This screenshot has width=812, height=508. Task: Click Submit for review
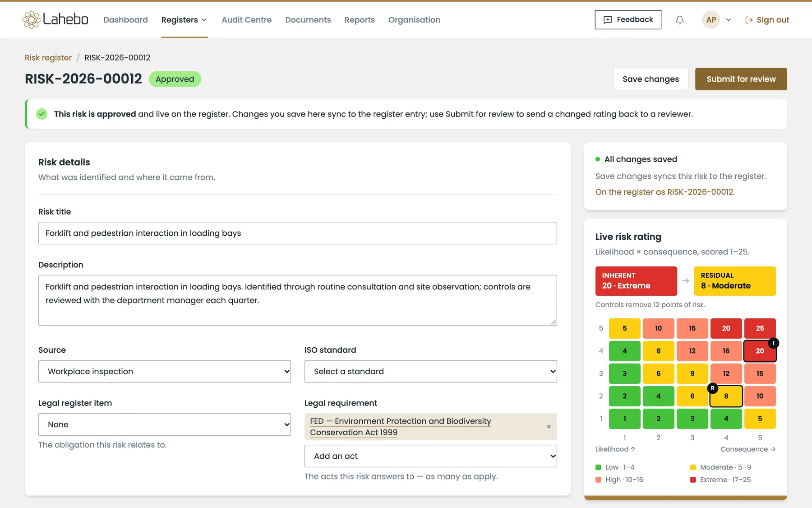click(x=741, y=79)
